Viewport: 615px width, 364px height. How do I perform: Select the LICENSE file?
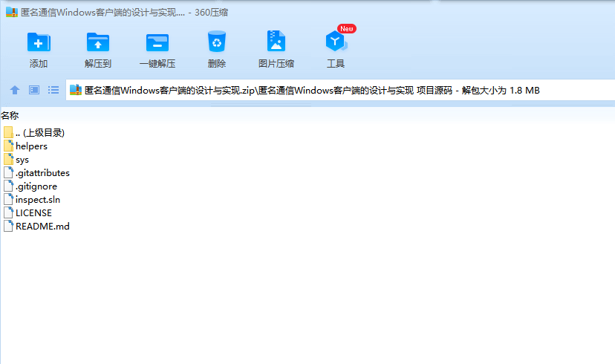click(x=27, y=212)
